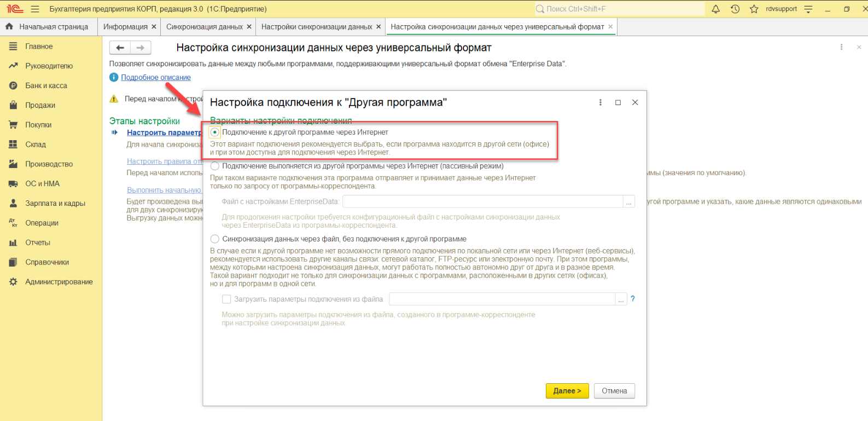Click the Настроить правила link
Screen dimensions: 868x421
[164, 162]
